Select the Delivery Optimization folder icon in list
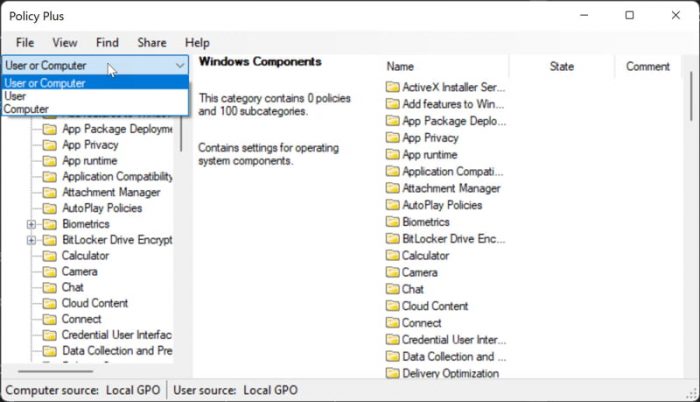This screenshot has width=700, height=402. pos(392,373)
